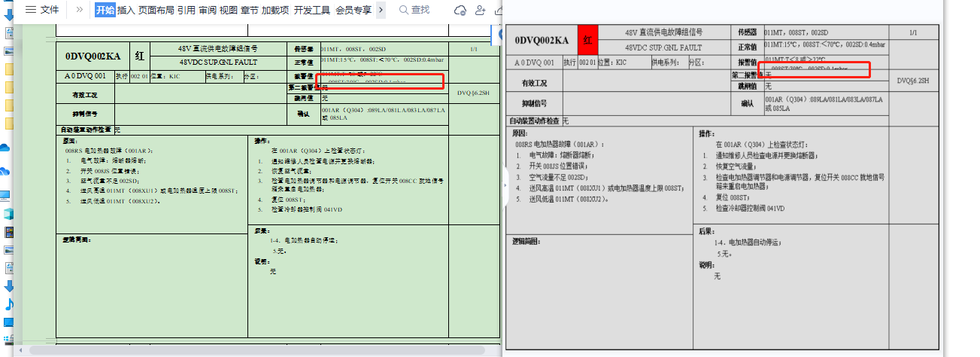Select the 章节 tab
Screen dimensions: 980x357
(x=249, y=10)
